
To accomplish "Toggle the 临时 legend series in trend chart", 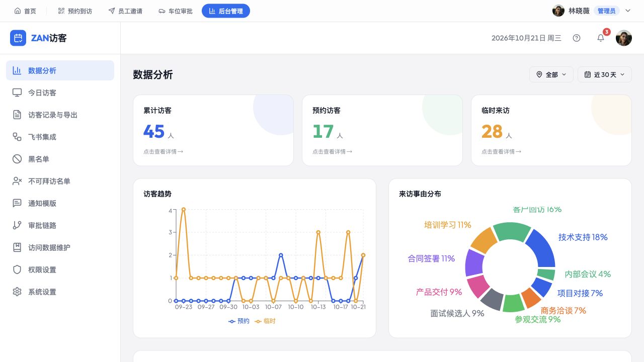I will click(265, 321).
